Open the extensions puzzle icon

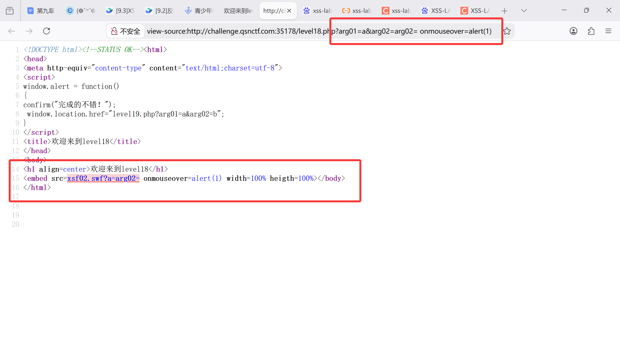point(591,31)
